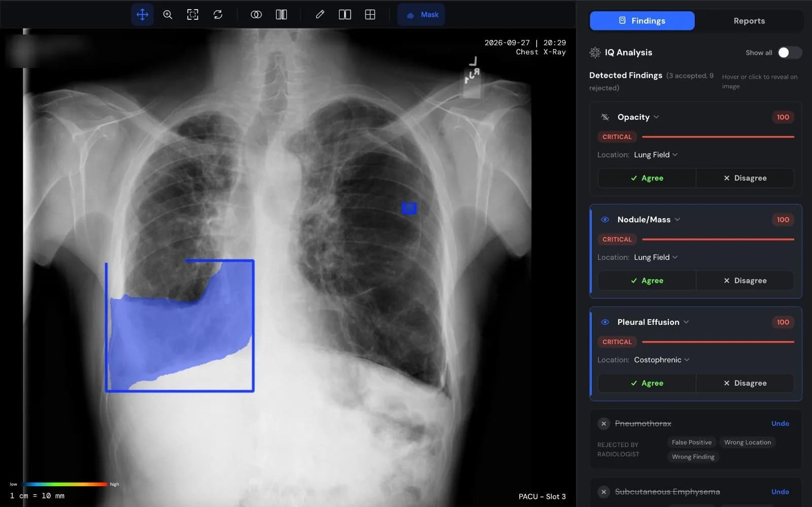Switch to the Reports tab
812x507 pixels.
point(749,21)
